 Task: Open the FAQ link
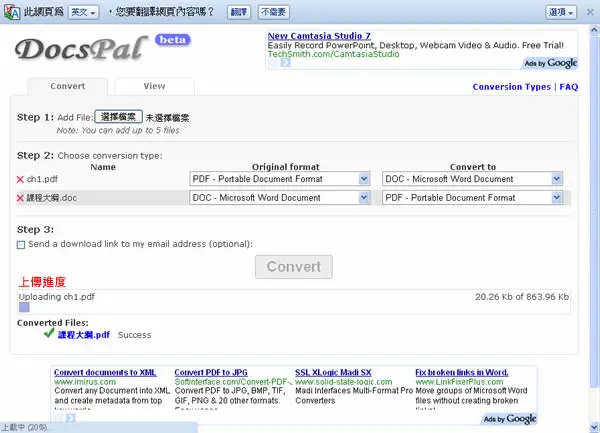tap(569, 87)
